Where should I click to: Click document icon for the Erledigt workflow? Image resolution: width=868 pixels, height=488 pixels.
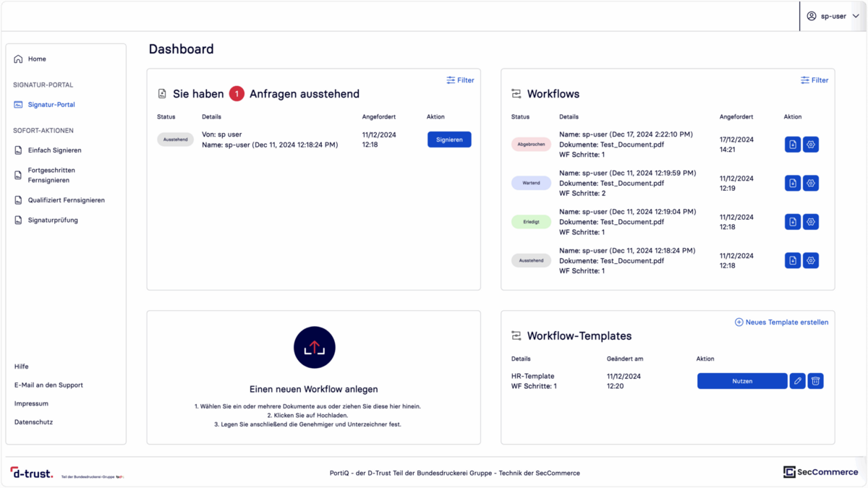coord(793,222)
